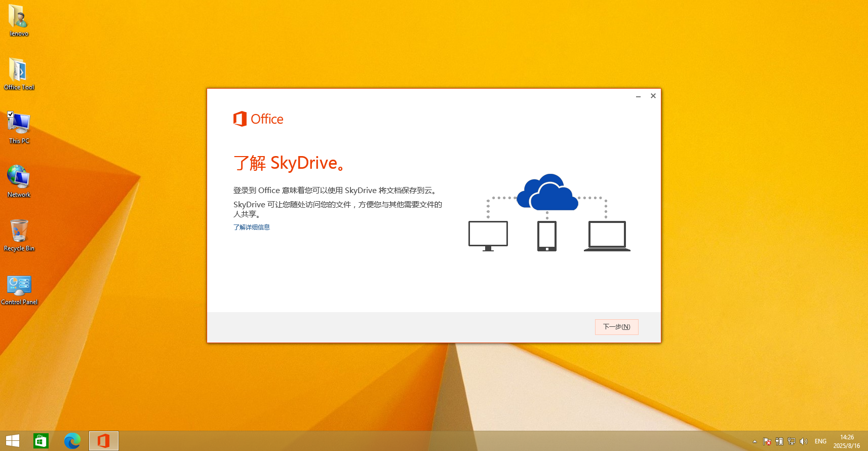
Task: Open the 了解详细信息 link
Action: [252, 228]
